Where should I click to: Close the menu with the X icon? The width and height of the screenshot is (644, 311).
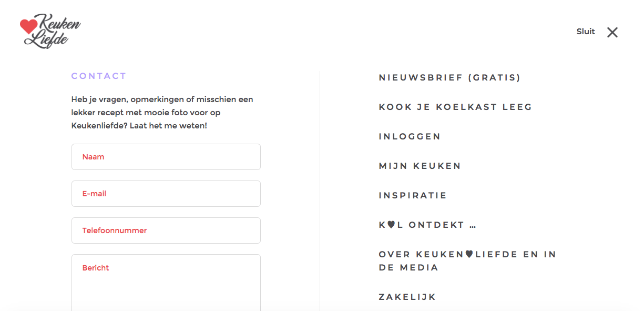tap(612, 33)
